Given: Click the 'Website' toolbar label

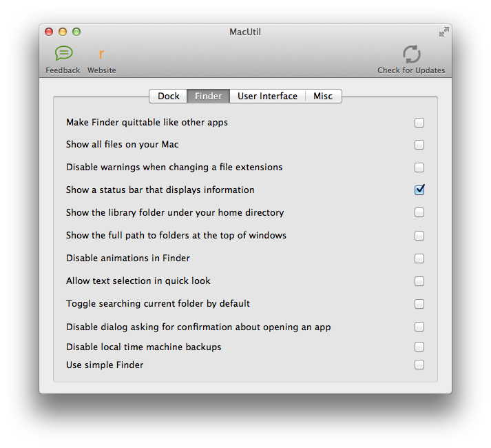Looking at the screenshot, I should [x=102, y=70].
